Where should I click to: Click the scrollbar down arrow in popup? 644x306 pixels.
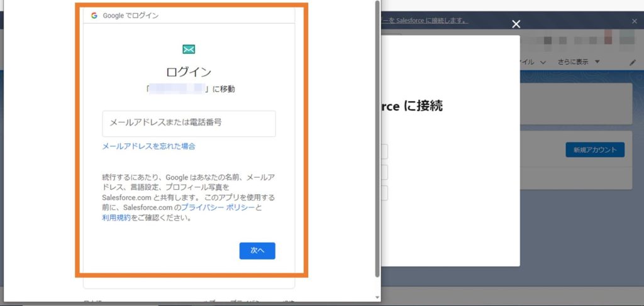click(377, 297)
